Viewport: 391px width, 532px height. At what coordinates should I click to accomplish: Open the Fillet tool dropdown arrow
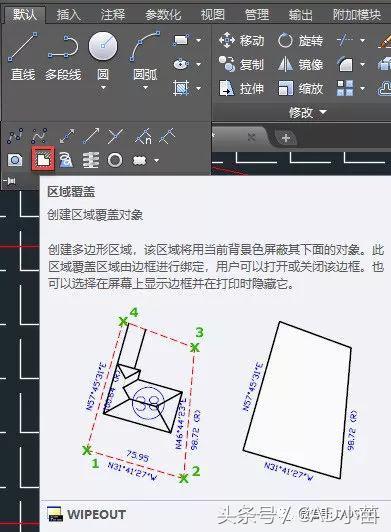pyautogui.click(x=362, y=64)
